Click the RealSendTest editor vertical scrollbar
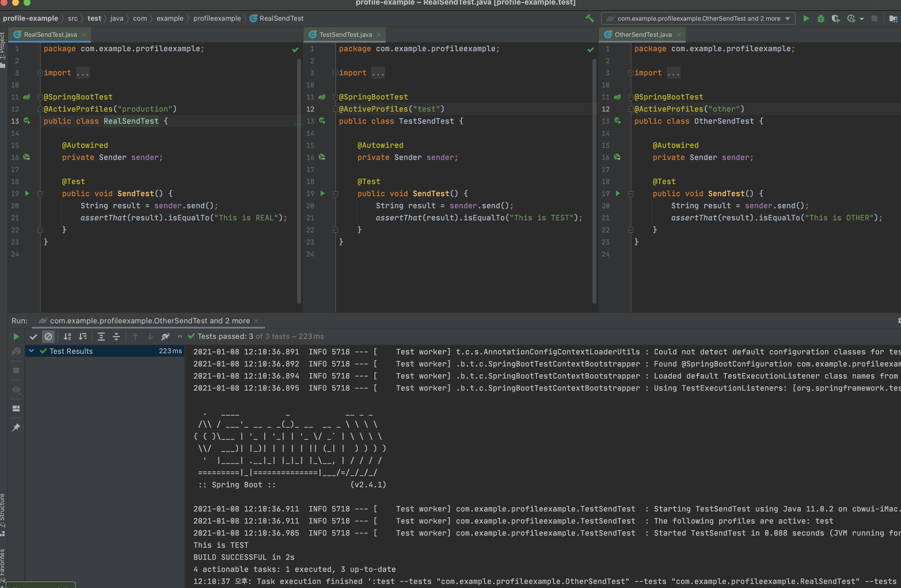901x588 pixels. tap(299, 182)
